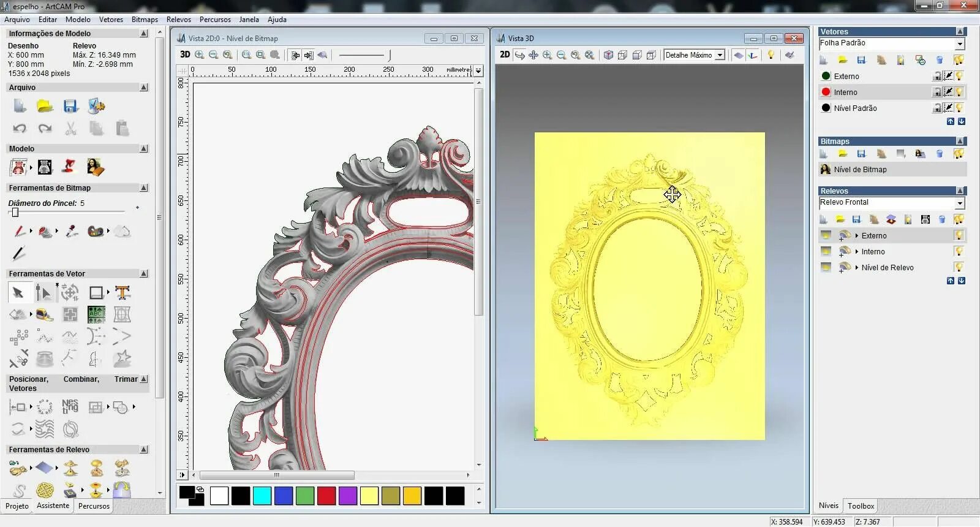The image size is (980, 527).
Task: Switch to the Percursos tab
Action: [94, 506]
